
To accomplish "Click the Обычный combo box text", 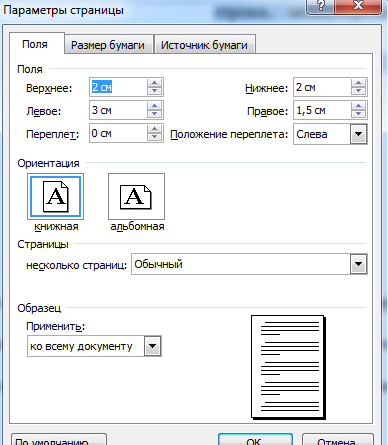I will [158, 264].
